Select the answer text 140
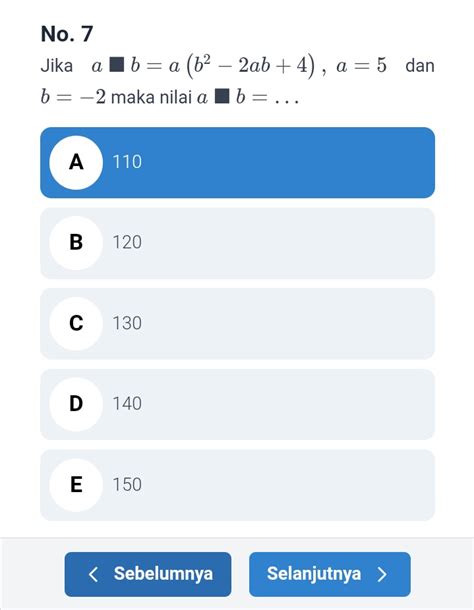The width and height of the screenshot is (474, 610). tap(127, 404)
